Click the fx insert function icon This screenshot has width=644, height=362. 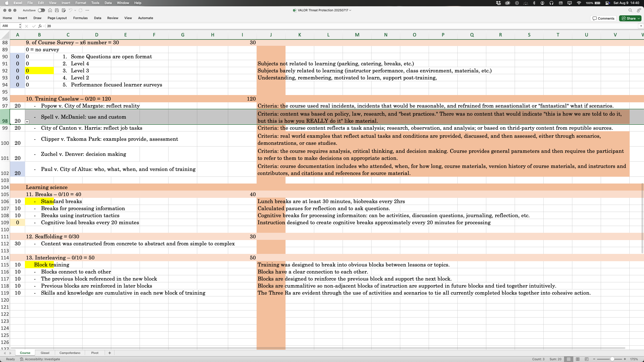pos(40,26)
